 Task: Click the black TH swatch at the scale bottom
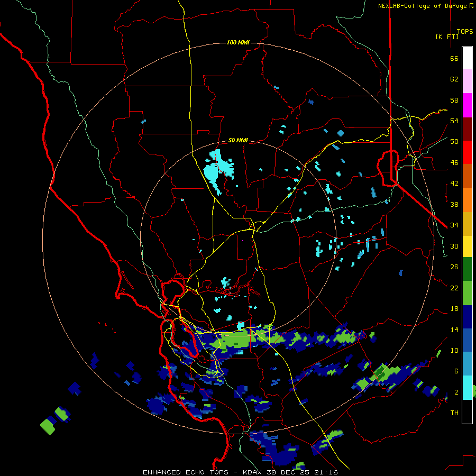coord(467,411)
